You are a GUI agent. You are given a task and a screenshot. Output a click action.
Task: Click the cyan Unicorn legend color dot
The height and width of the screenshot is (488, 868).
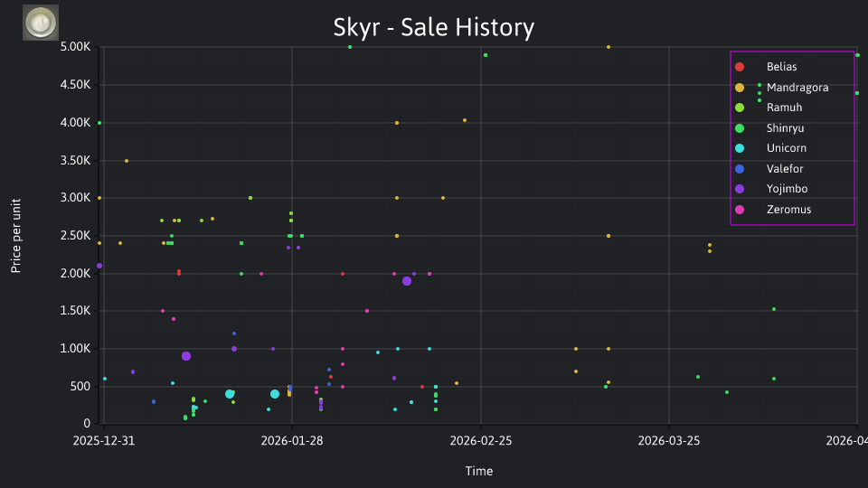740,148
